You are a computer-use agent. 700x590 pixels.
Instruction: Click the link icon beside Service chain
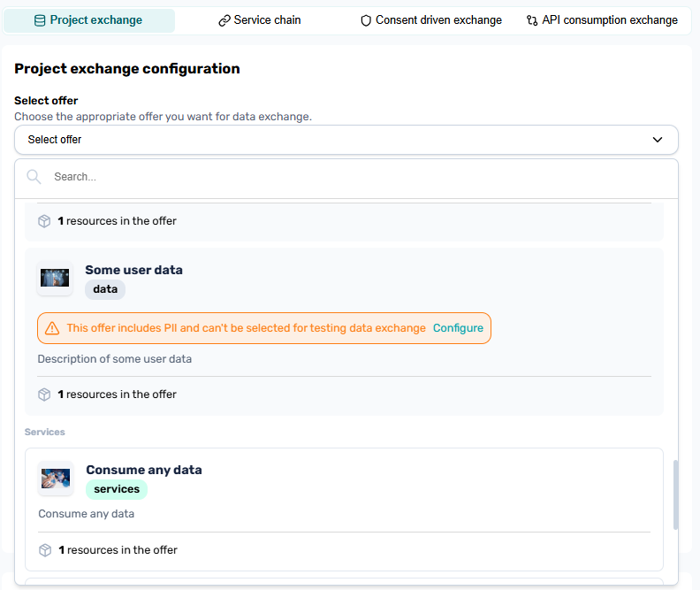point(224,20)
